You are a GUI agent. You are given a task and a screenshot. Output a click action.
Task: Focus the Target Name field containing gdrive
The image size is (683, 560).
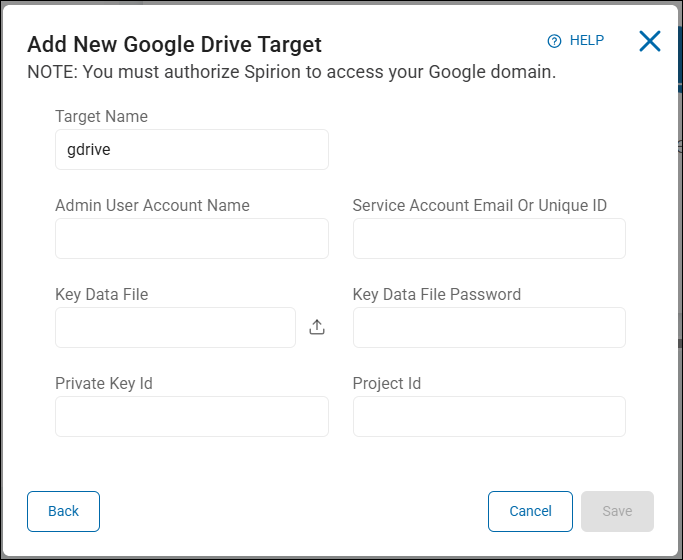191,150
